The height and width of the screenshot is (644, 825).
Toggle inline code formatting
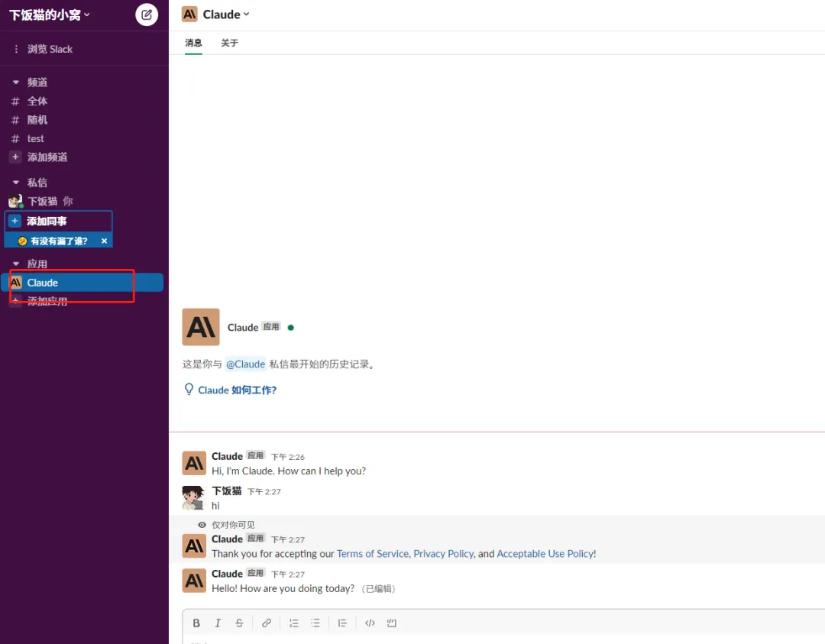(370, 623)
